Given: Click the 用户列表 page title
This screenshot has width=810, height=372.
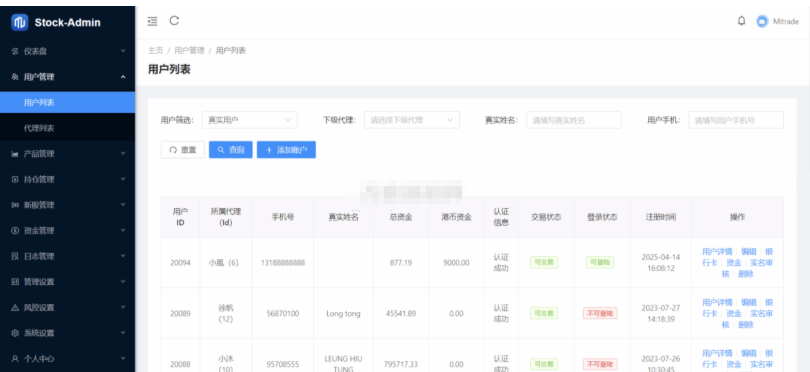Looking at the screenshot, I should pos(169,69).
